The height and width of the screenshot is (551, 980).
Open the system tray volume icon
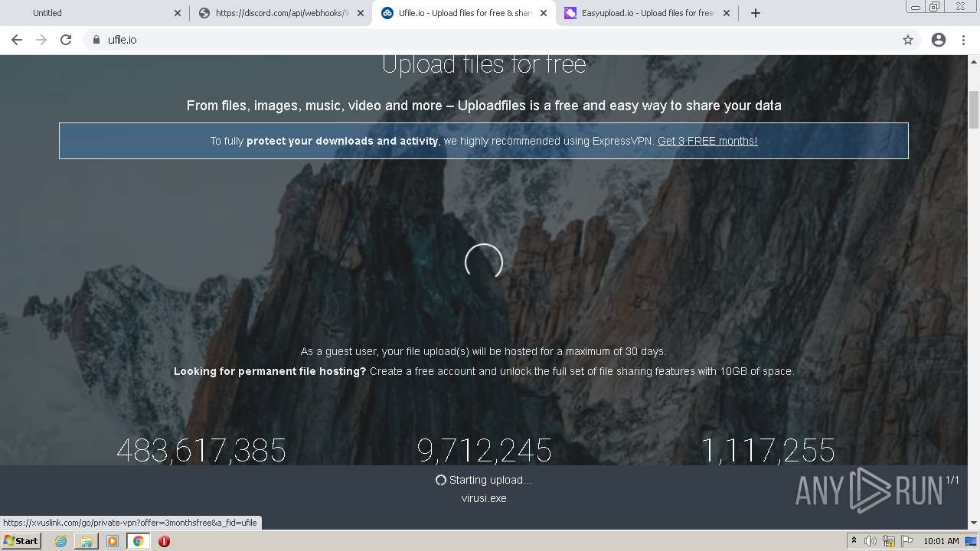pyautogui.click(x=871, y=541)
